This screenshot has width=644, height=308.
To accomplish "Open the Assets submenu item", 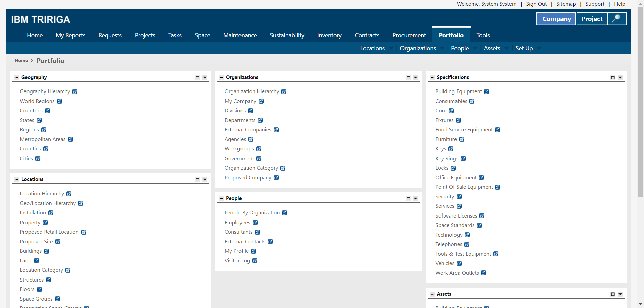I will click(x=492, y=48).
